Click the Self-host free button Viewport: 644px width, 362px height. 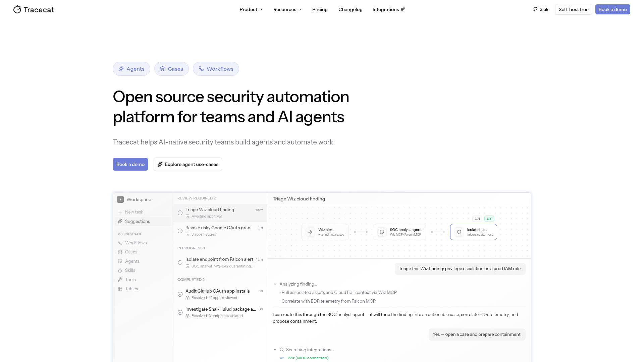(x=574, y=9)
